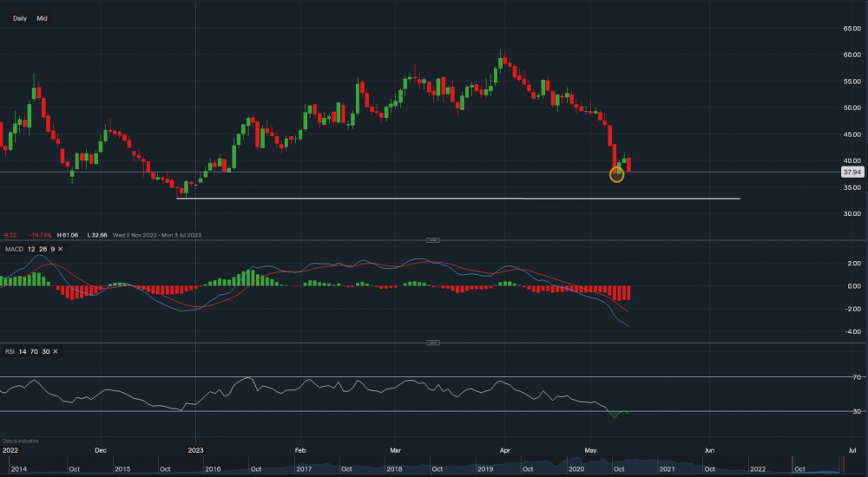
Task: Click the 37.94 current price label
Action: click(852, 173)
